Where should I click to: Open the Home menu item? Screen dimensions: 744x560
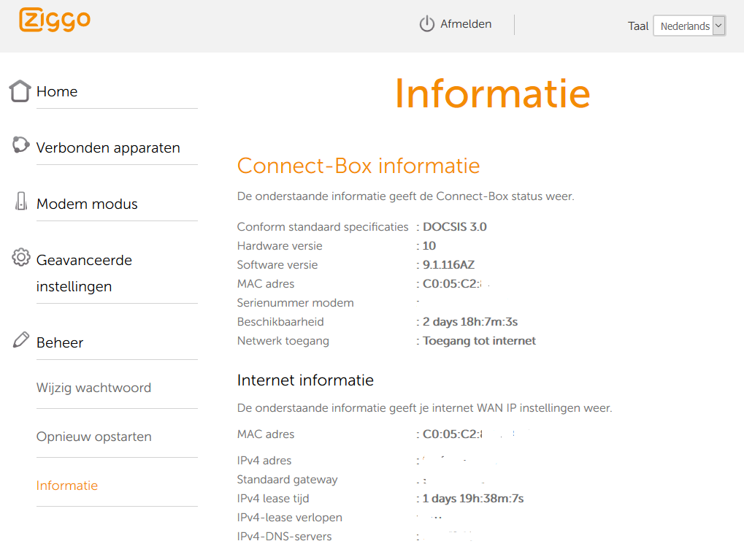[57, 91]
